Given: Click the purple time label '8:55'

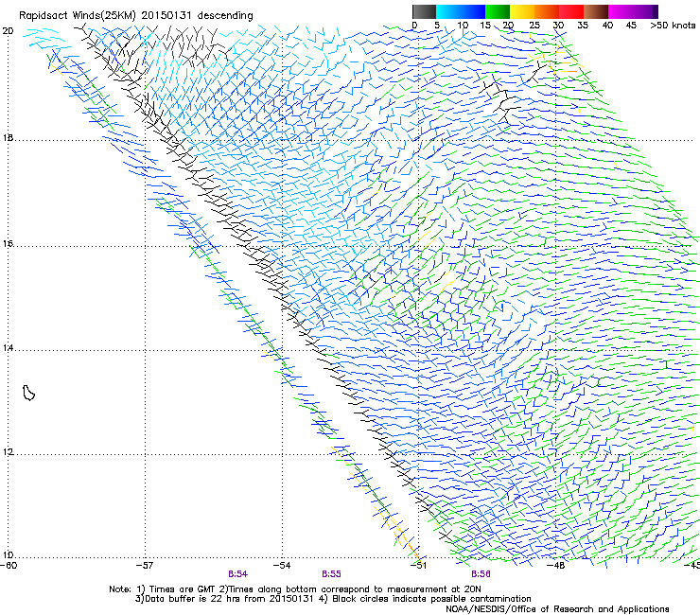Looking at the screenshot, I should 331,574.
